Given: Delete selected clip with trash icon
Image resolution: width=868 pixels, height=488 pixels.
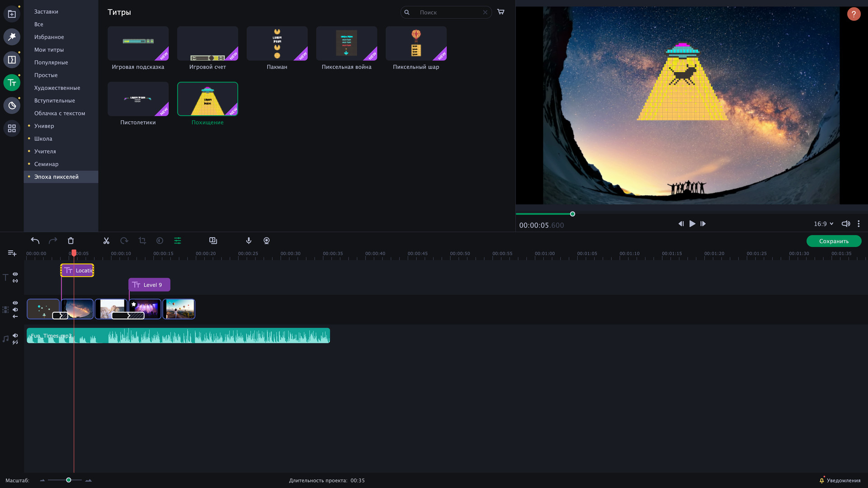Looking at the screenshot, I should [x=71, y=241].
